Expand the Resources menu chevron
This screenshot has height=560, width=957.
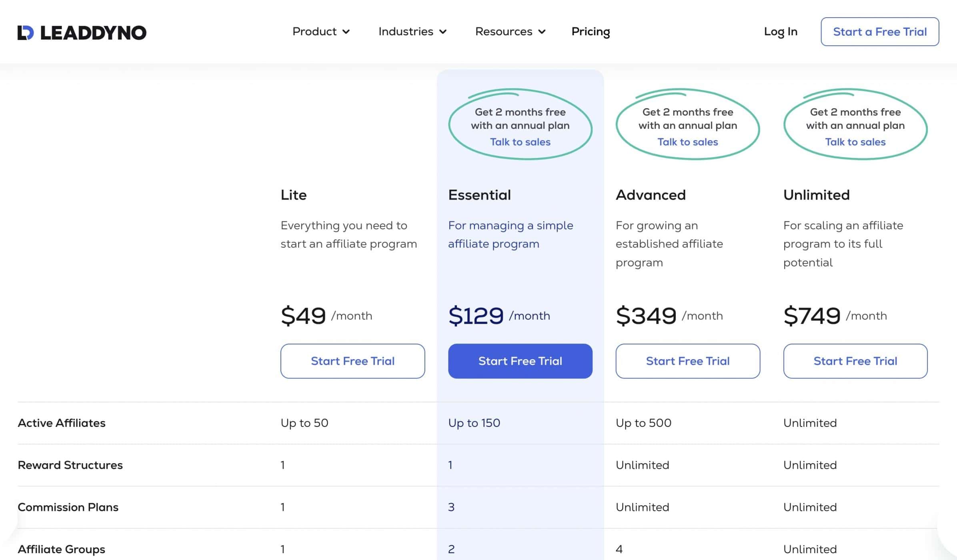coord(542,32)
